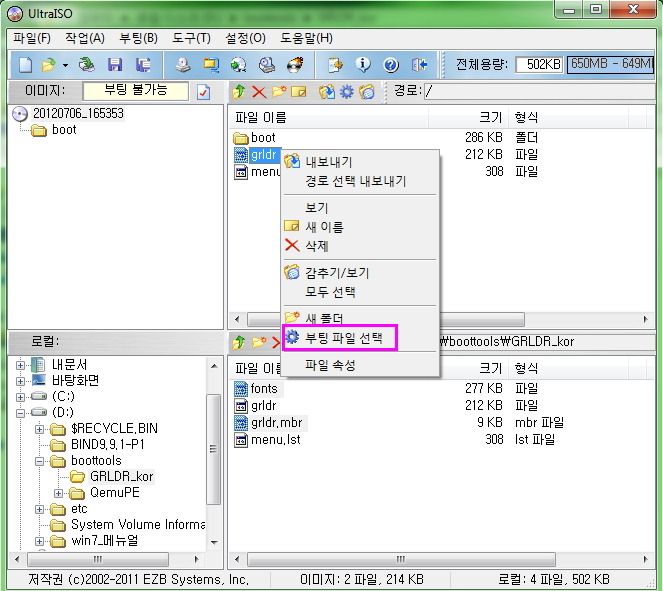Viewport: 663px width, 591px height.
Task: Click the Extract icon in image toolbar
Action: click(x=327, y=91)
